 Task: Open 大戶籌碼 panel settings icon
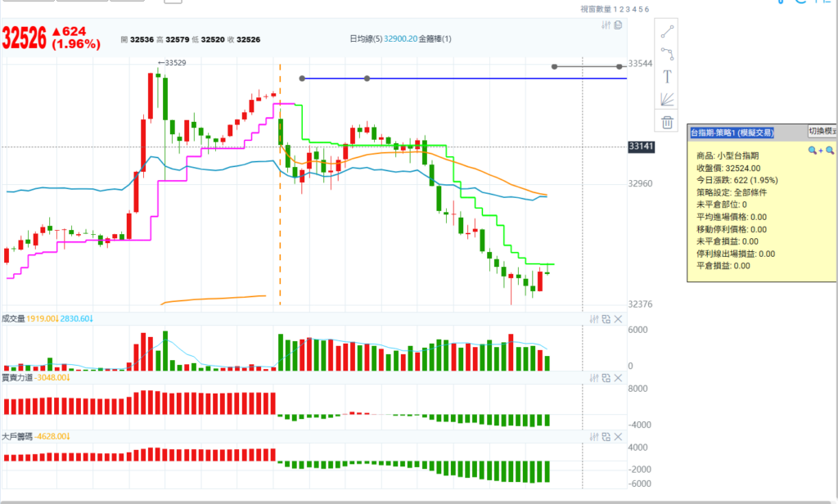pyautogui.click(x=594, y=436)
